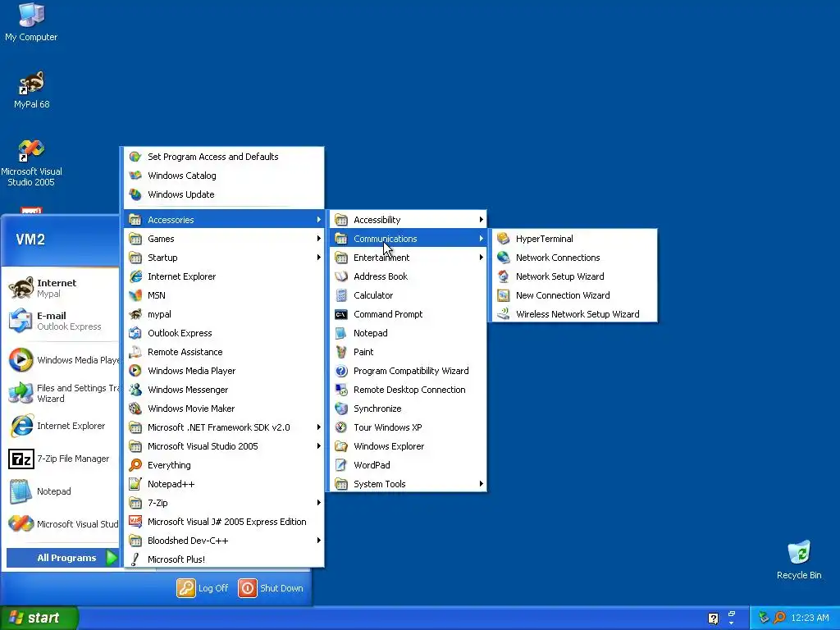The image size is (840, 630).
Task: Click the All Programs button
Action: click(x=62, y=558)
